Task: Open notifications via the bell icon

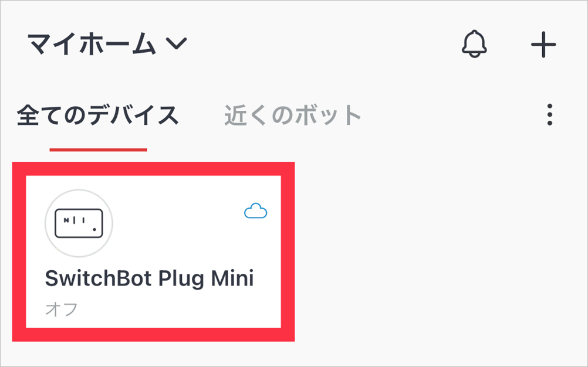Action: (x=474, y=44)
